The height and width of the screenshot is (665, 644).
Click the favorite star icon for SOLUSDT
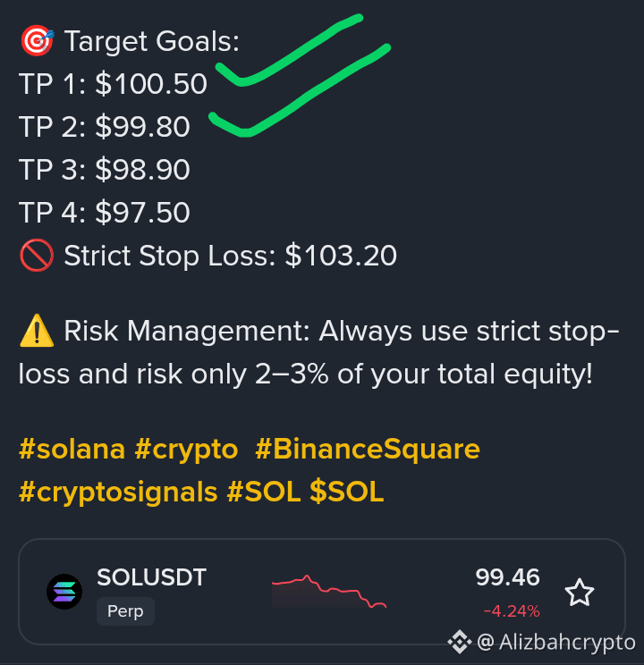click(579, 593)
